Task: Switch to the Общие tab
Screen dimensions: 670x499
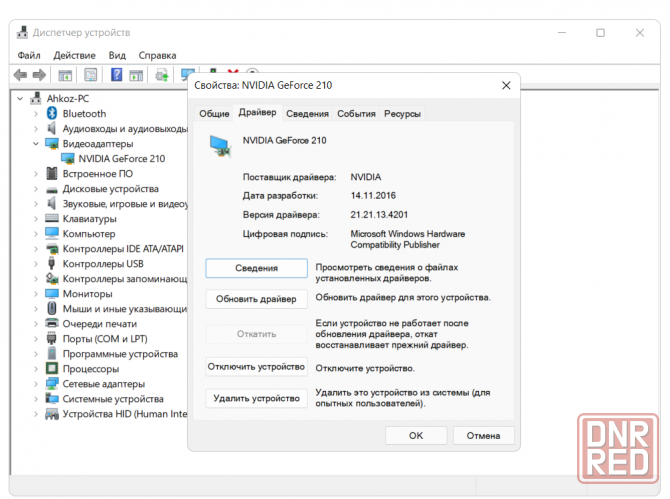Action: (x=214, y=114)
